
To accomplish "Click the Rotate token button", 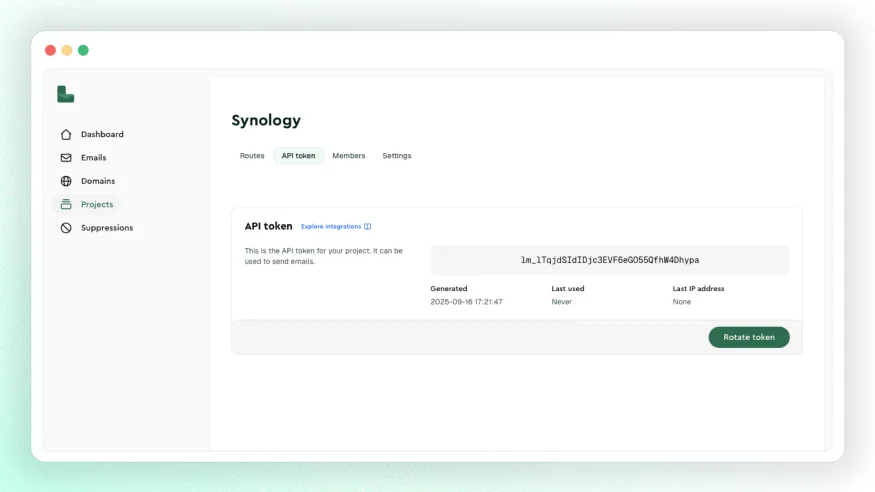I will pyautogui.click(x=749, y=337).
